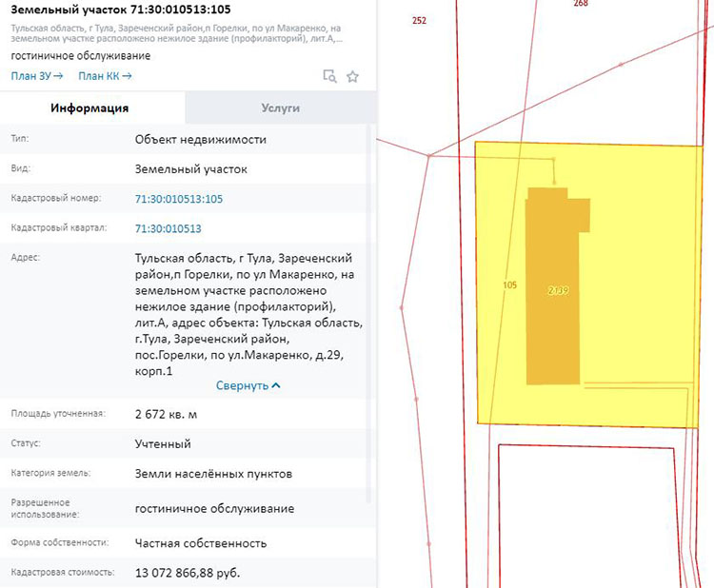The height and width of the screenshot is (588, 714).
Task: Collapse the address with Свернуть
Action: click(x=242, y=385)
